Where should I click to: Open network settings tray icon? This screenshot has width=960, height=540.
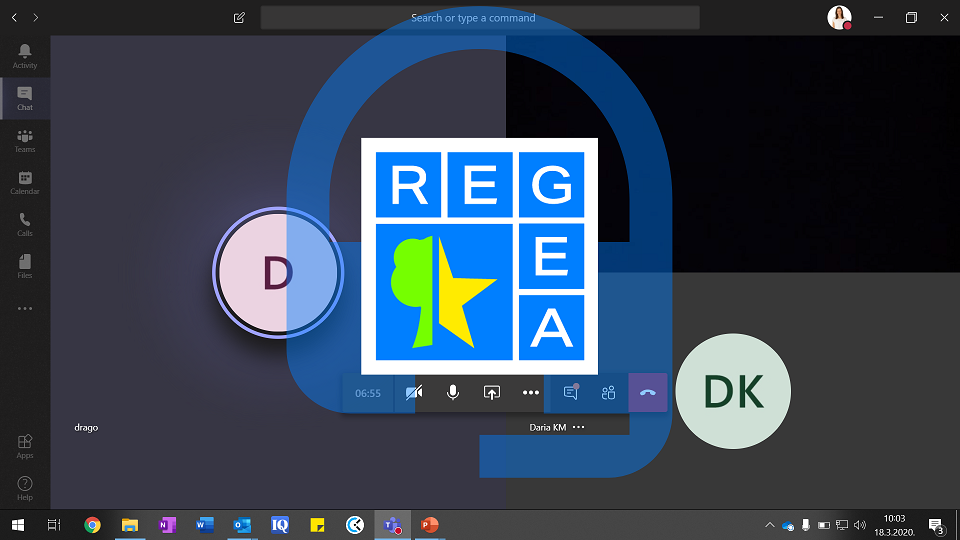coord(842,525)
